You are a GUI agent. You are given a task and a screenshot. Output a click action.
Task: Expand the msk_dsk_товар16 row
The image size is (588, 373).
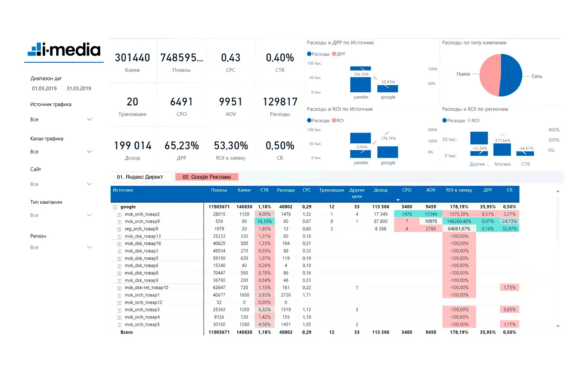click(x=119, y=244)
